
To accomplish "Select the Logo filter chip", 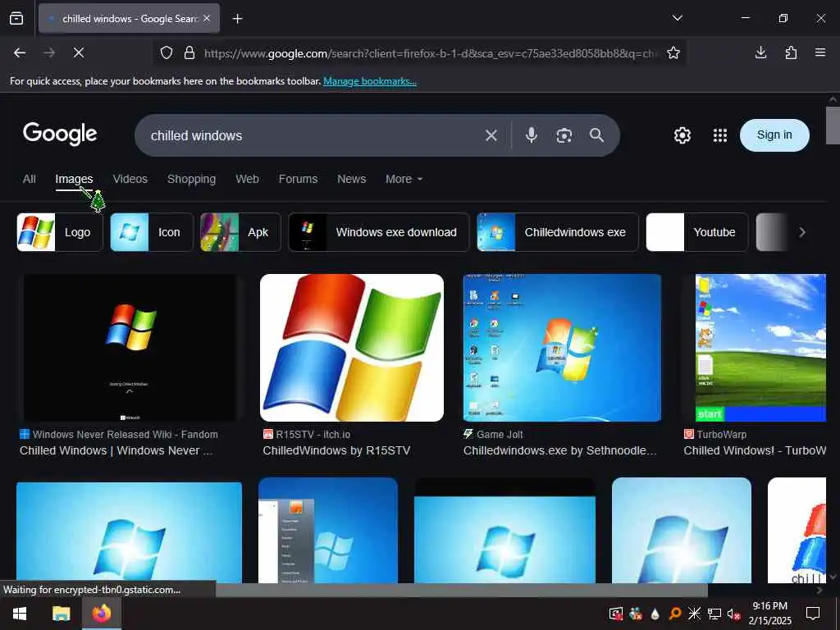I will tap(59, 232).
